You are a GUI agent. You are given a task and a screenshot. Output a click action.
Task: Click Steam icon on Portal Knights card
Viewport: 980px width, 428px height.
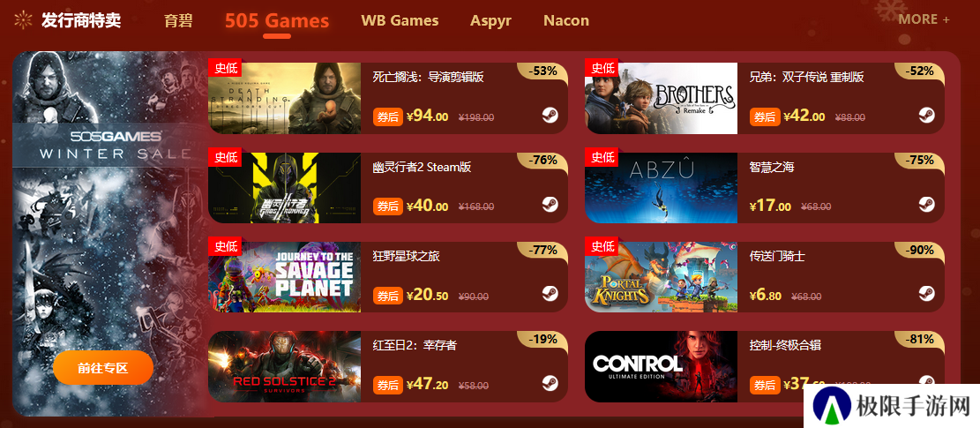[927, 294]
